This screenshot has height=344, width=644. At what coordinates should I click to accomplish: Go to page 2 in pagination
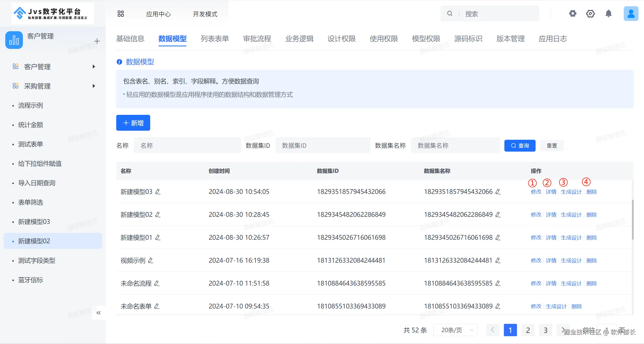528,330
